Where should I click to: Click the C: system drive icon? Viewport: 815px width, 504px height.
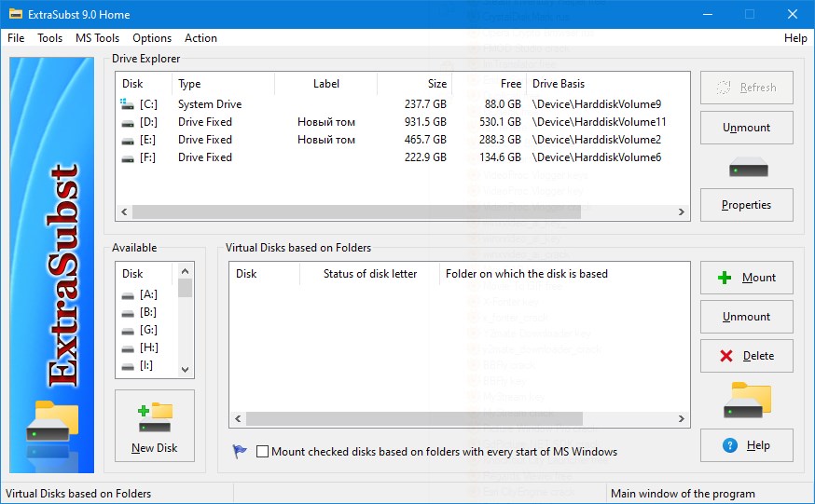(128, 104)
